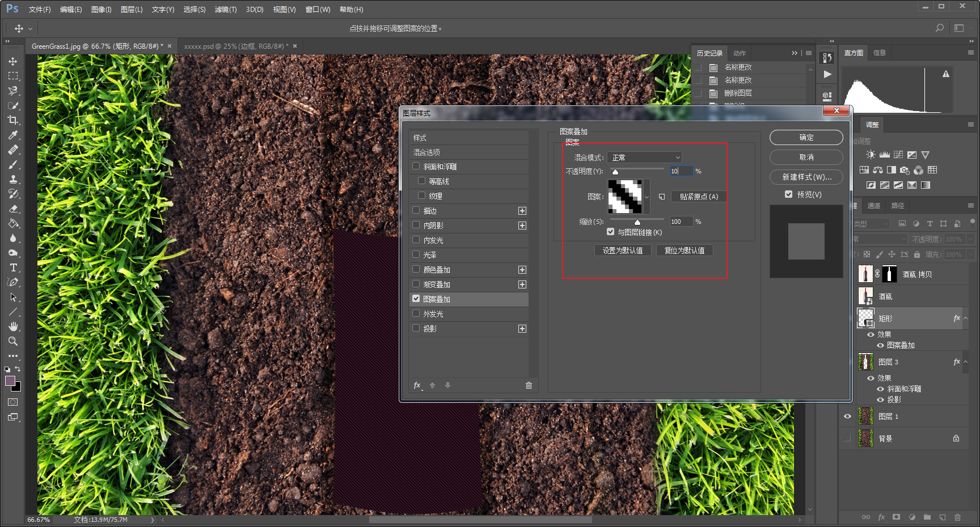Collapse effects on 矩形 layer
980x527 pixels.
click(x=965, y=318)
